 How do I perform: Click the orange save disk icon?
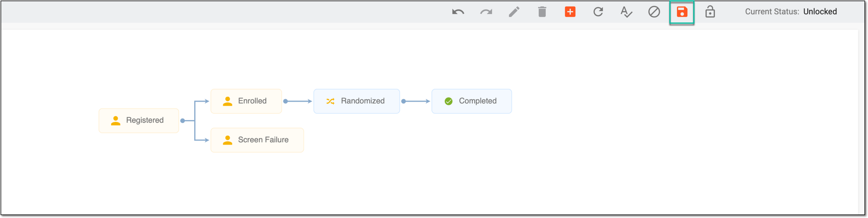(x=682, y=12)
